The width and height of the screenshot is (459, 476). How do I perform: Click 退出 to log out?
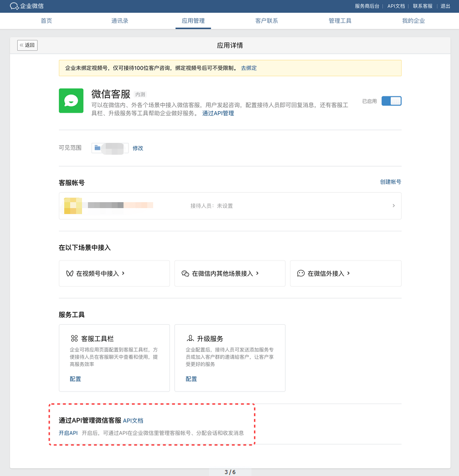pos(445,6)
